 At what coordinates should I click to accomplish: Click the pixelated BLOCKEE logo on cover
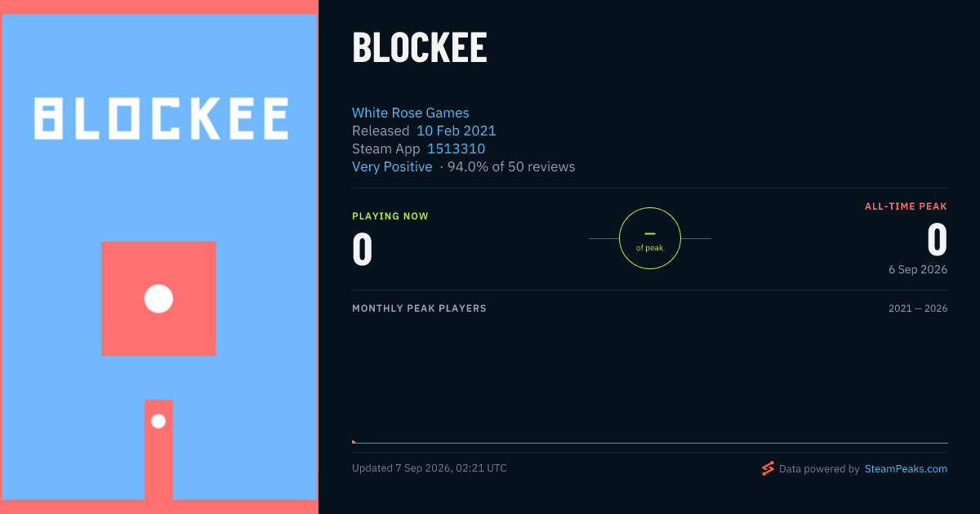tap(161, 118)
